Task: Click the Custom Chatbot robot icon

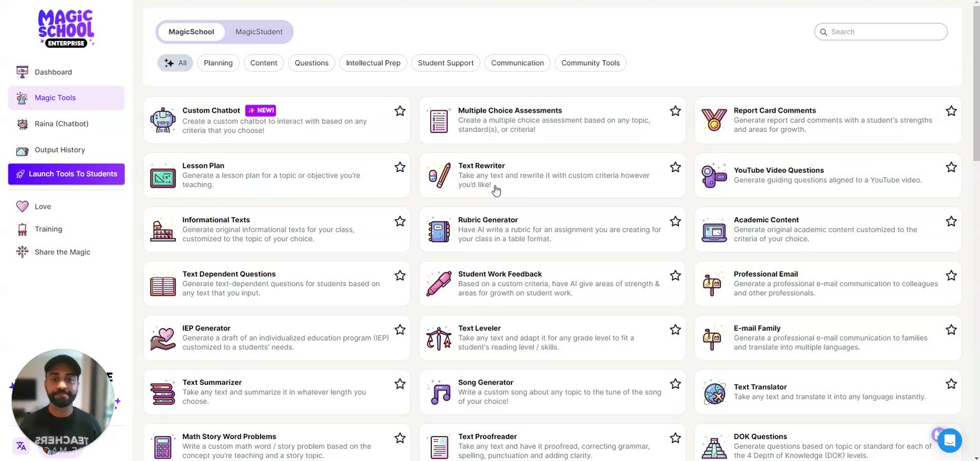Action: [163, 120]
